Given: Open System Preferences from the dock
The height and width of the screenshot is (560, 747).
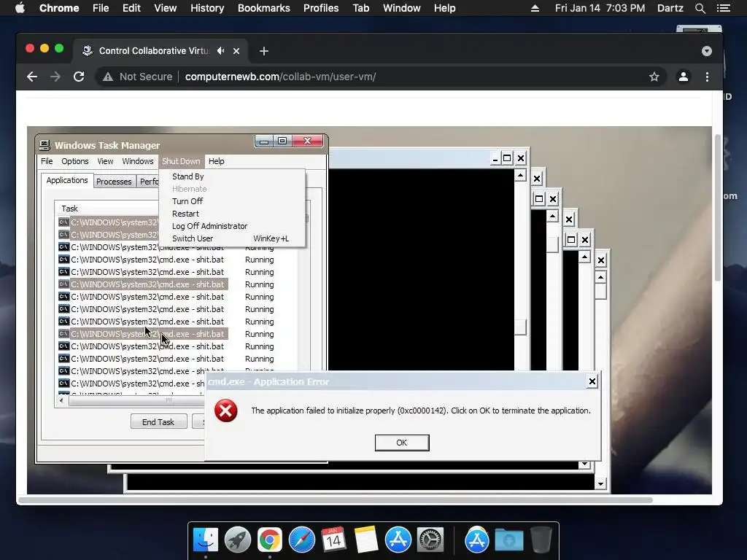Looking at the screenshot, I should [x=430, y=540].
